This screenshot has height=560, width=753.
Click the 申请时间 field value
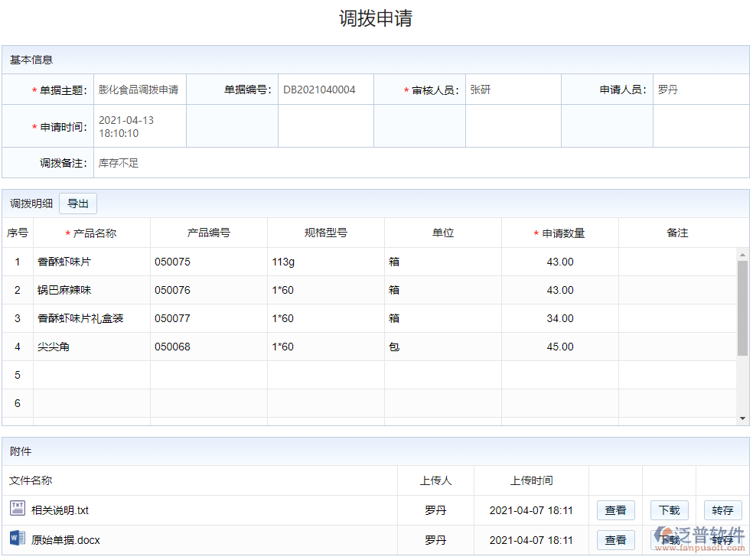126,127
